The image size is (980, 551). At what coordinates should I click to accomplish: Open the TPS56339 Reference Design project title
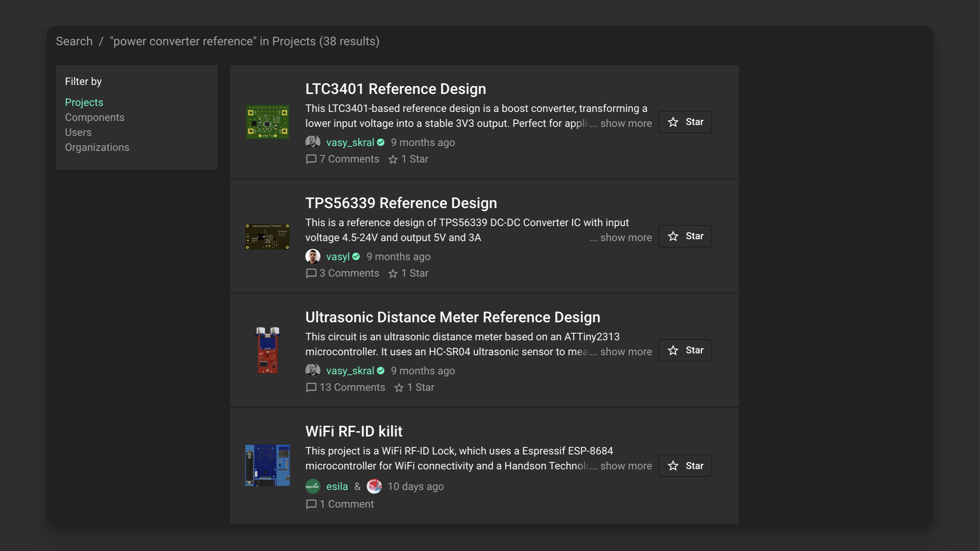pos(401,203)
